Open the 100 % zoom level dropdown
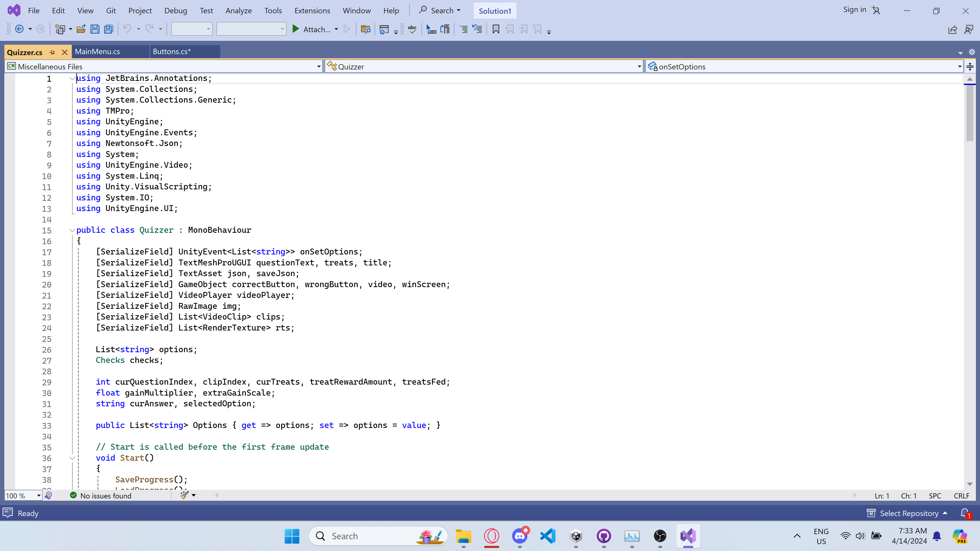Viewport: 980px width, 551px height. 39,495
